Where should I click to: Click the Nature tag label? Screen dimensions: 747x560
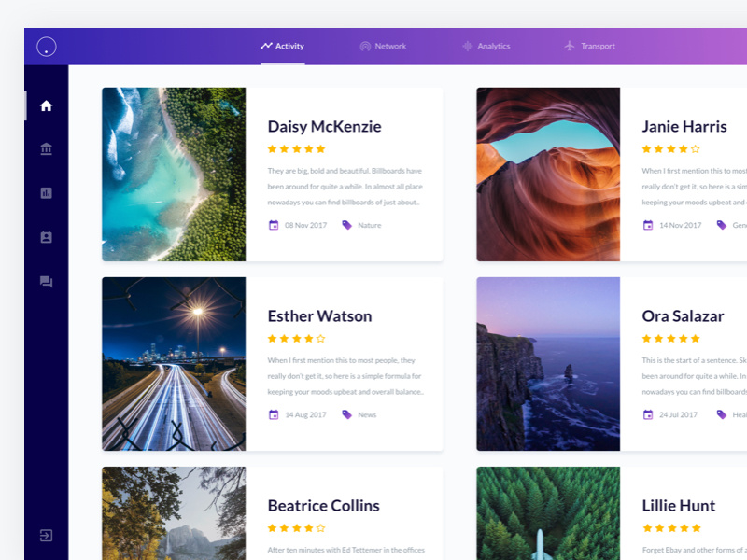pos(370,225)
